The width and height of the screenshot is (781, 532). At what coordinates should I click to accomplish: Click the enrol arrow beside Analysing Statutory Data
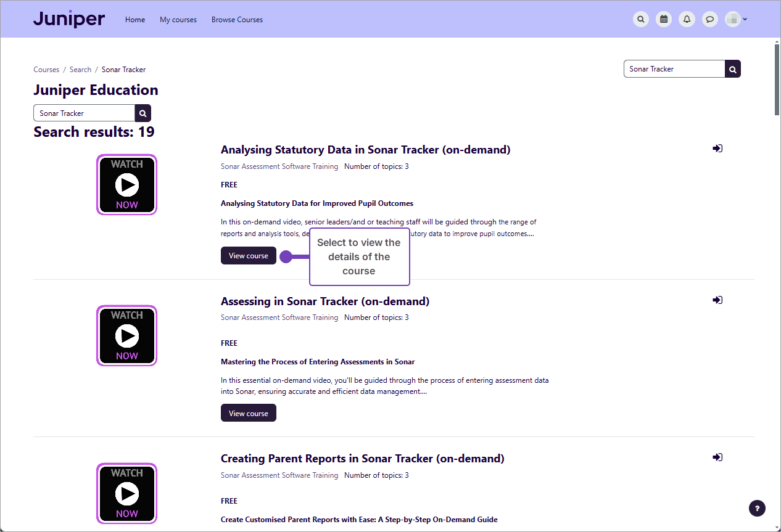(717, 148)
